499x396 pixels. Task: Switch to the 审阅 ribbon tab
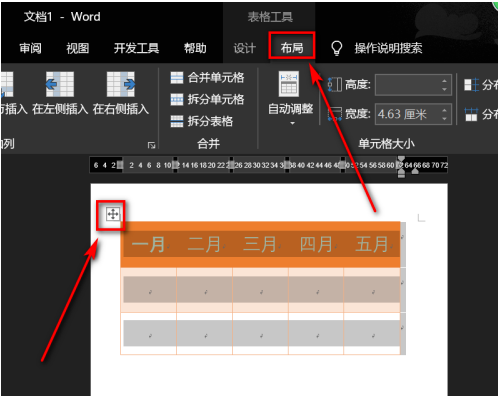[30, 48]
